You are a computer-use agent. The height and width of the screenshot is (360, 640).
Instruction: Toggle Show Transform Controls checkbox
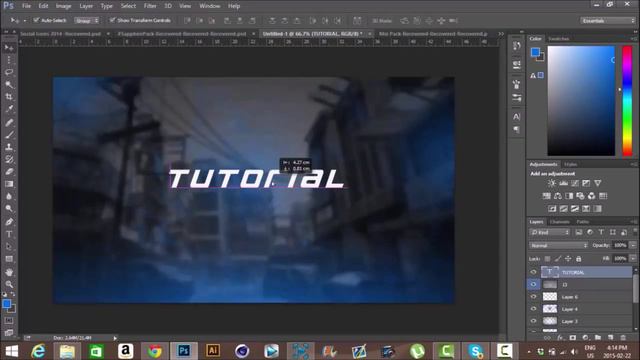[112, 20]
